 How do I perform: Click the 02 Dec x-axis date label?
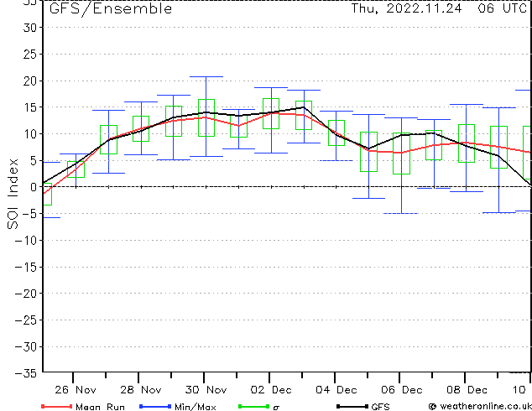click(x=271, y=390)
